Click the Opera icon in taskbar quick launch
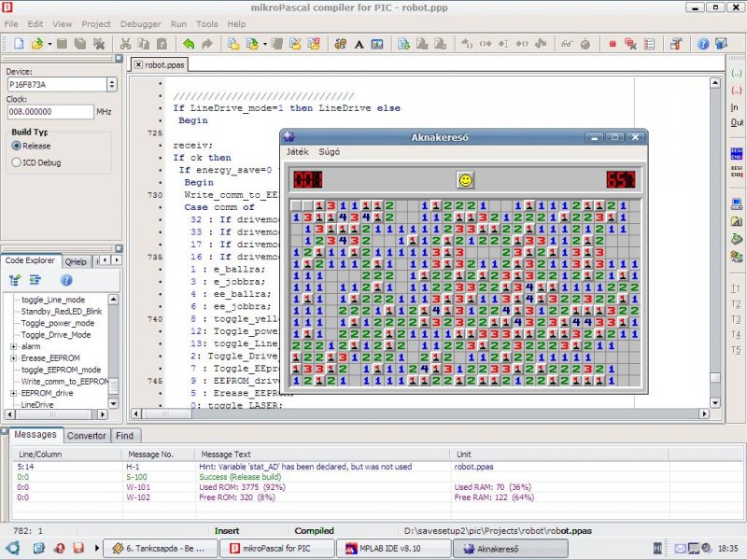747x560 pixels. coord(60,548)
